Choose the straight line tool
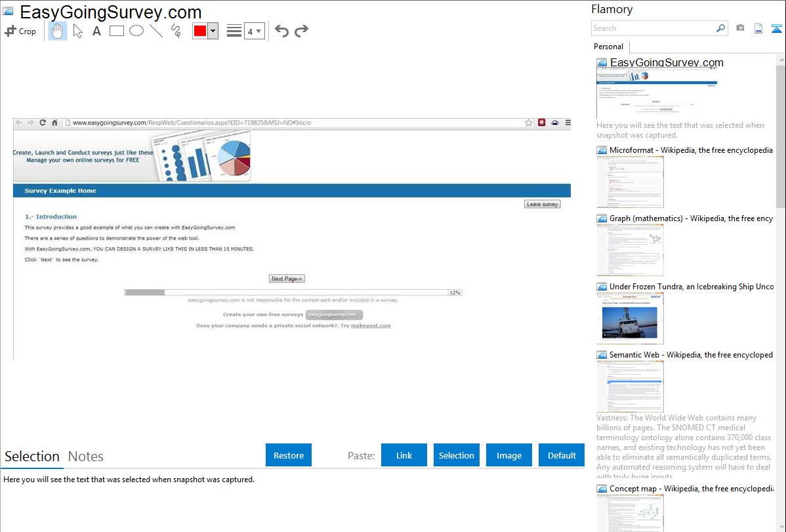 click(156, 31)
